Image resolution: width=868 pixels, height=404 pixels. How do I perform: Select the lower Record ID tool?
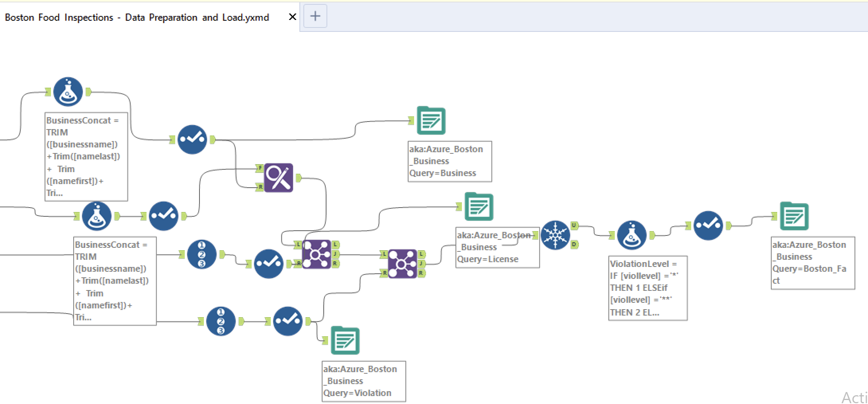(x=221, y=321)
